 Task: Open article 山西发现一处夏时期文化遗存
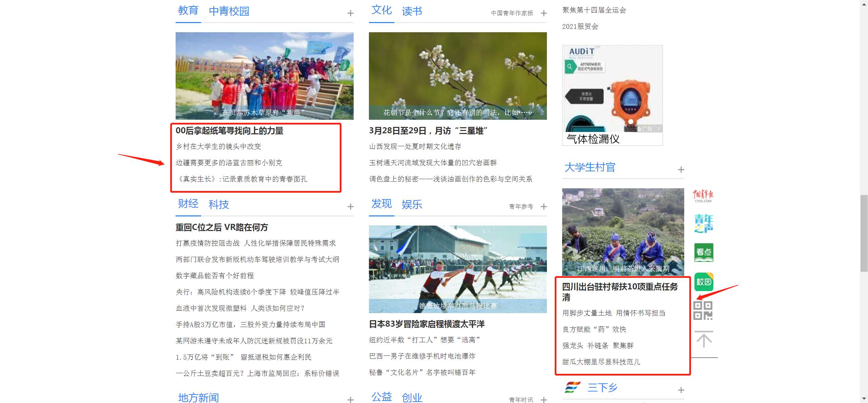tap(415, 147)
